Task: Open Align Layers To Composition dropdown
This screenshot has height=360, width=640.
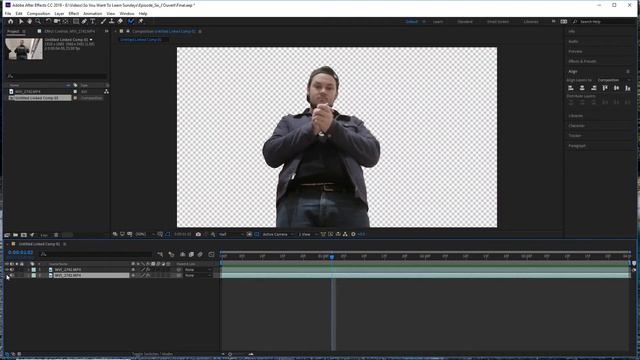Action: [x=613, y=80]
